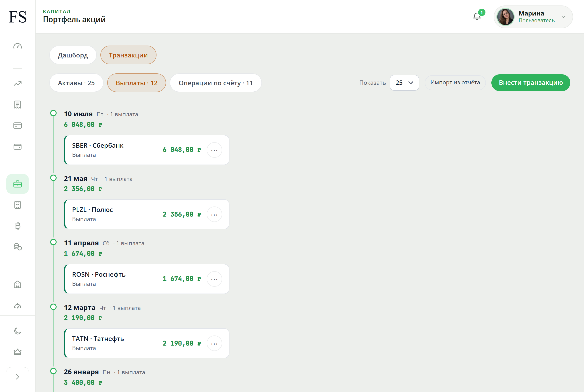Click Marina's avatar picture
This screenshot has width=584, height=392.
[505, 17]
